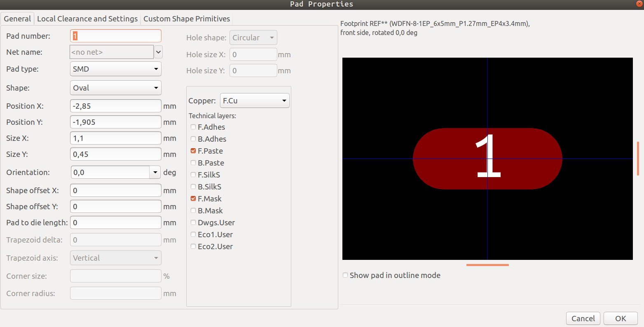This screenshot has width=644, height=327.
Task: Click the preview horizontal scrollbar
Action: click(487, 265)
